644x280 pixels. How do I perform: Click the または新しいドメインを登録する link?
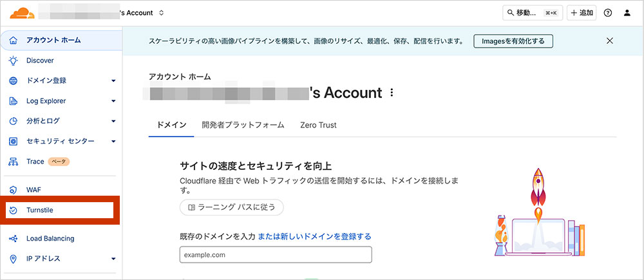point(314,237)
